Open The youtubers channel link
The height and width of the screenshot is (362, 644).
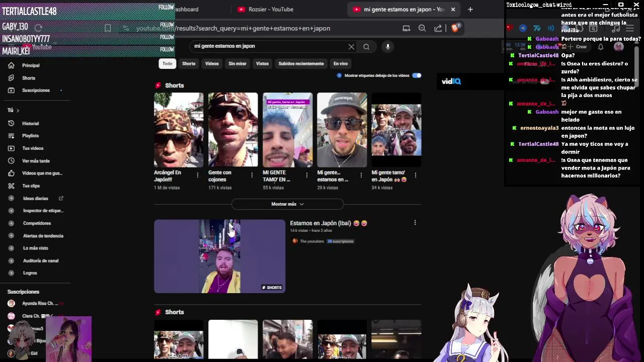click(x=312, y=241)
